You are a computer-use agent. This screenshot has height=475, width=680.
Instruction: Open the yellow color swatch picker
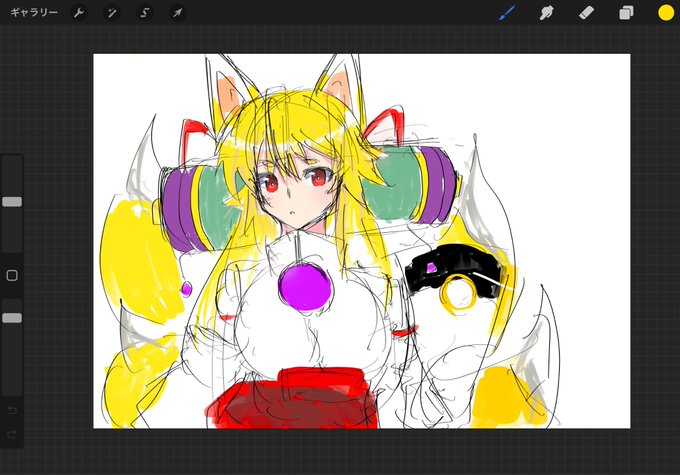pos(666,13)
